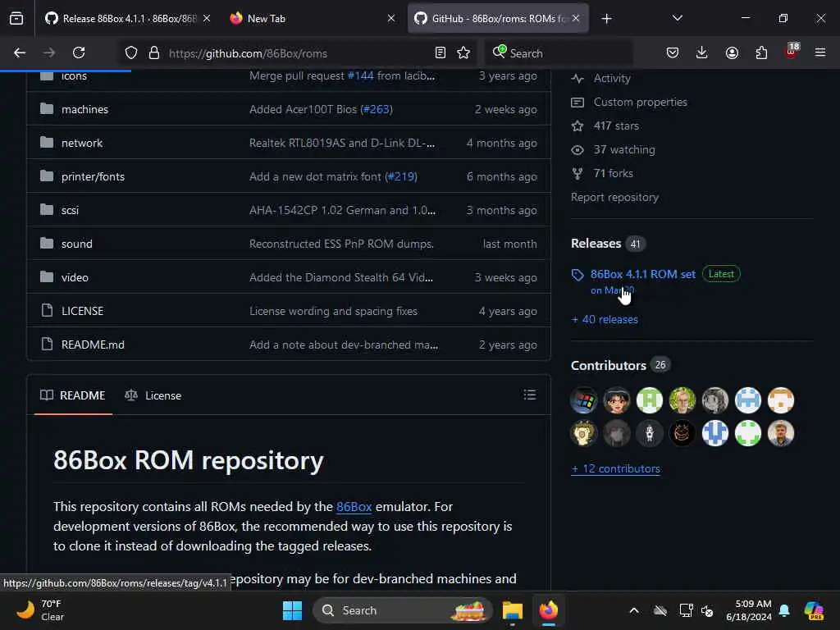Click the browser Back arrow
The width and height of the screenshot is (840, 630).
(20, 52)
